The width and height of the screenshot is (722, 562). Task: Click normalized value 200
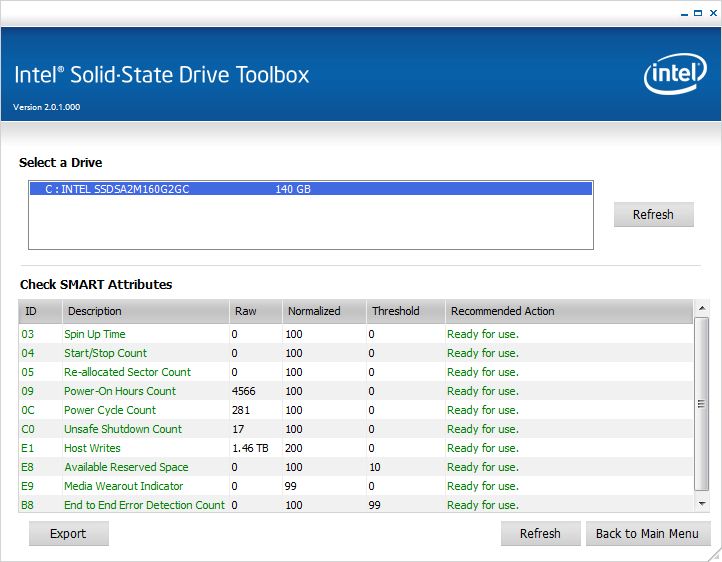click(294, 448)
